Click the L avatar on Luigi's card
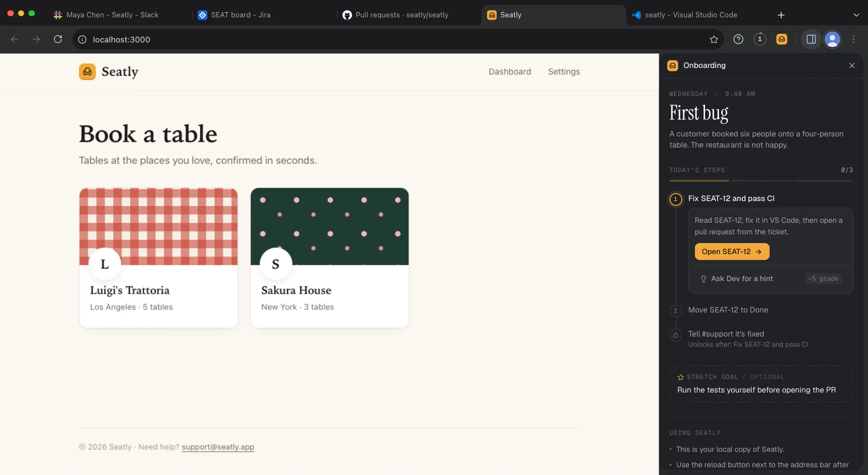 [x=105, y=264]
